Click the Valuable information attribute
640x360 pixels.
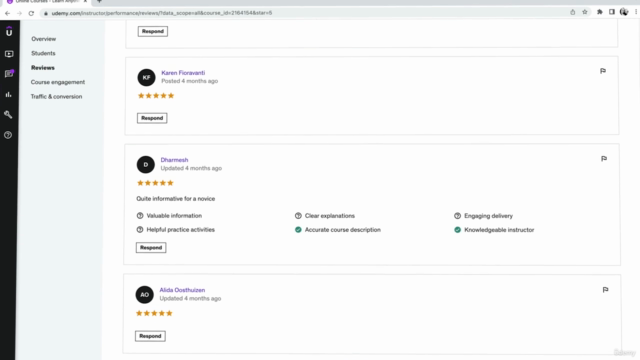(169, 216)
